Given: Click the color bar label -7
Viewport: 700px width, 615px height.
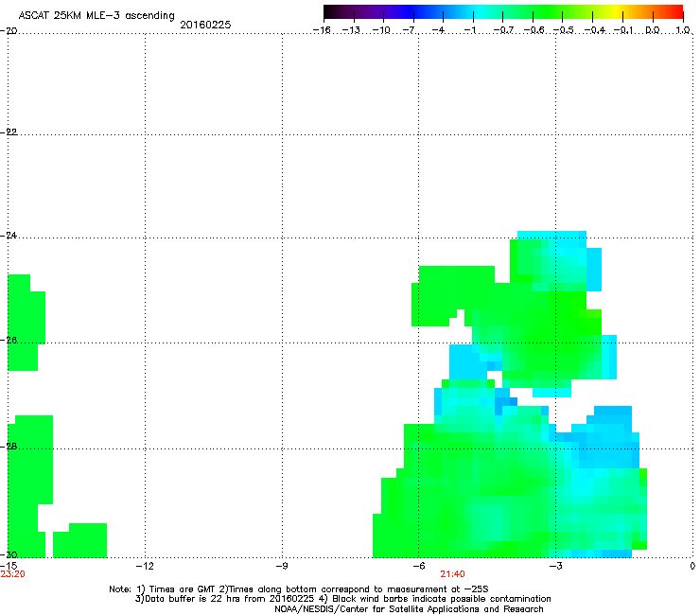Looking at the screenshot, I should [410, 30].
